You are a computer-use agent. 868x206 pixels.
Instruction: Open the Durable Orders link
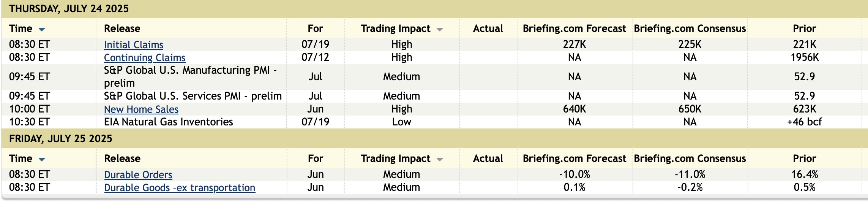coord(138,175)
